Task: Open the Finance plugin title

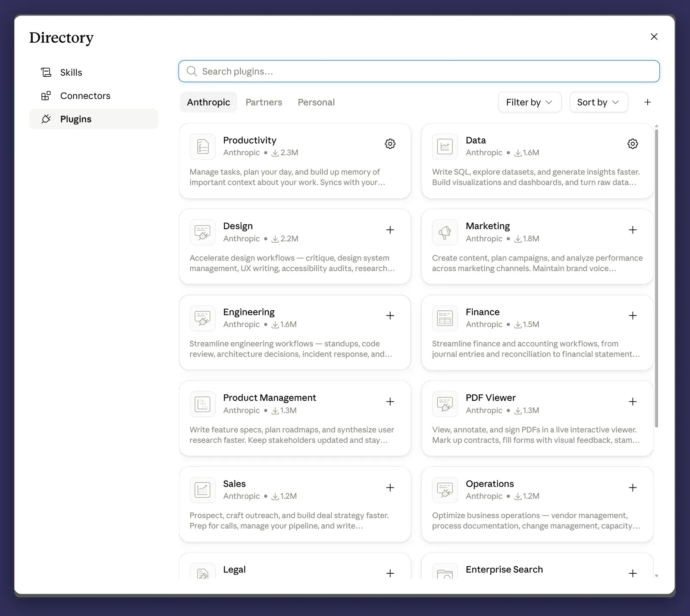Action: pos(483,312)
